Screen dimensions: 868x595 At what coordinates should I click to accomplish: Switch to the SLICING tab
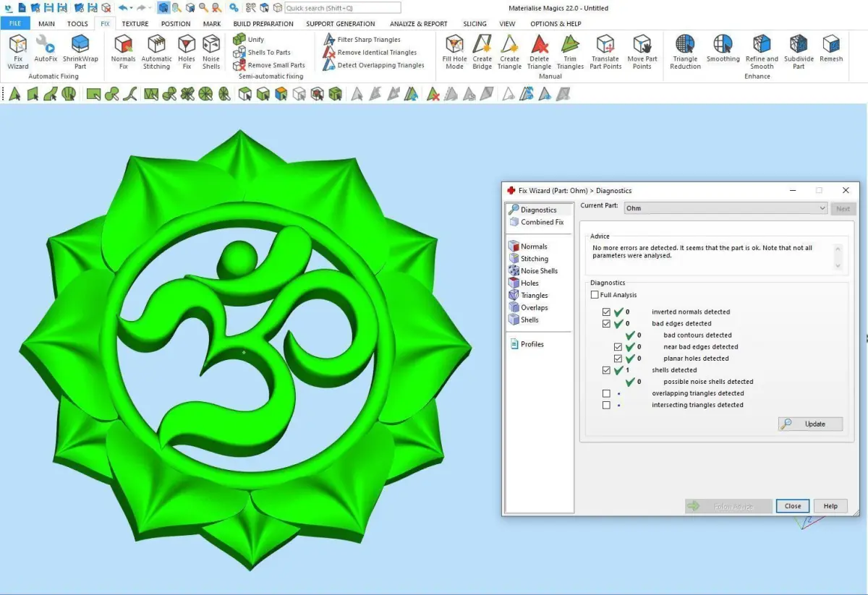[475, 24]
